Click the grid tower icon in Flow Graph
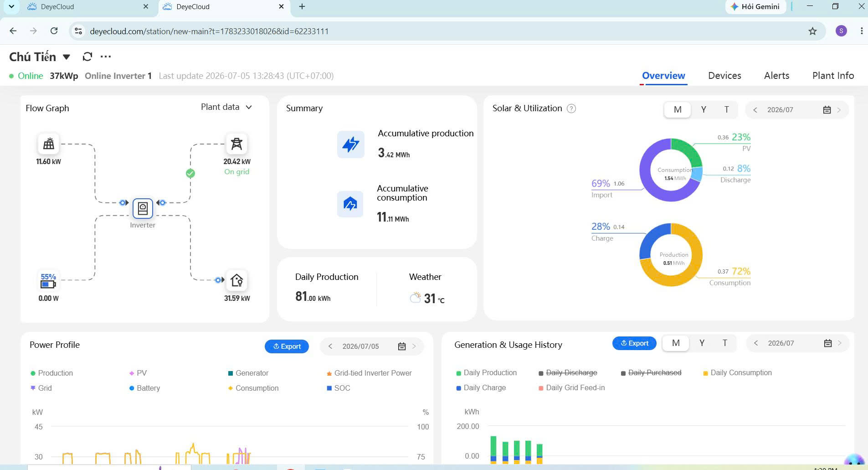Viewport: 868px width, 470px height. click(236, 144)
